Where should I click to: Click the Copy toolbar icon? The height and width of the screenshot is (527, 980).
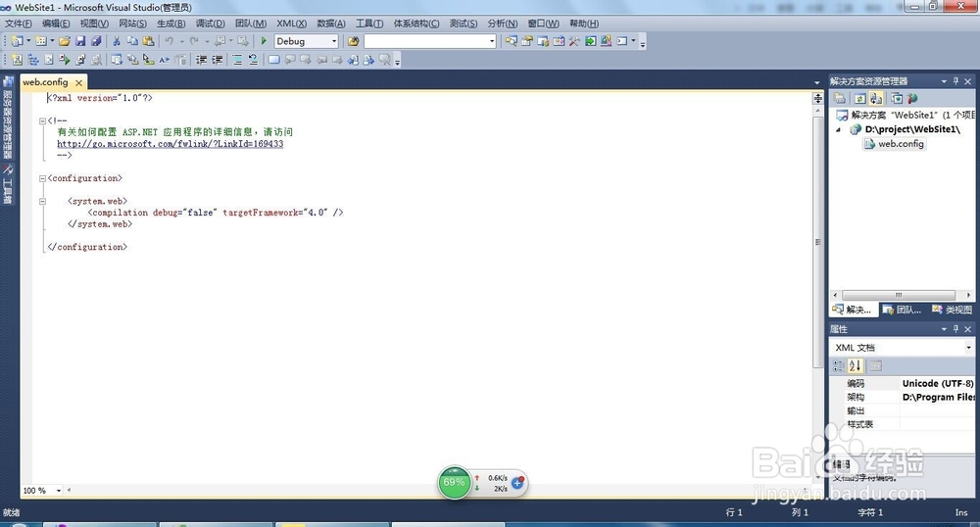(132, 41)
